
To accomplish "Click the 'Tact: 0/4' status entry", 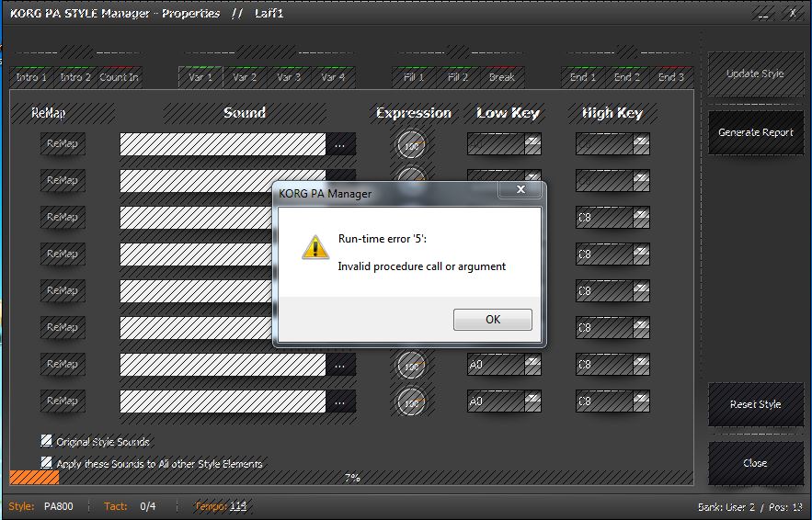I will (x=130, y=506).
